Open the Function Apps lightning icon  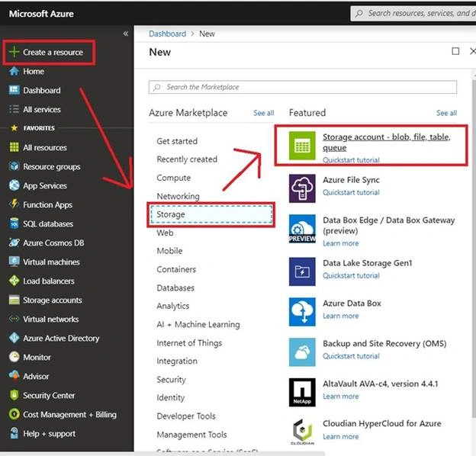click(x=14, y=204)
